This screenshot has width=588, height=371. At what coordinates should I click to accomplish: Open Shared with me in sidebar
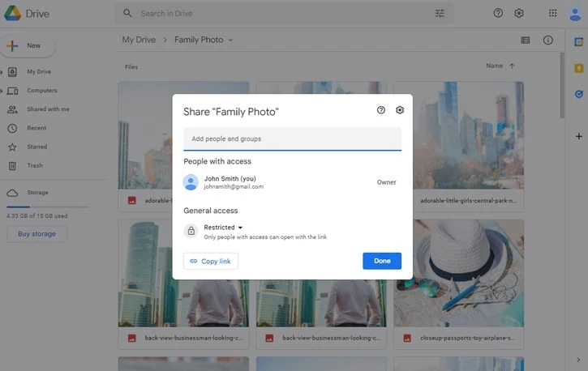pyautogui.click(x=48, y=109)
